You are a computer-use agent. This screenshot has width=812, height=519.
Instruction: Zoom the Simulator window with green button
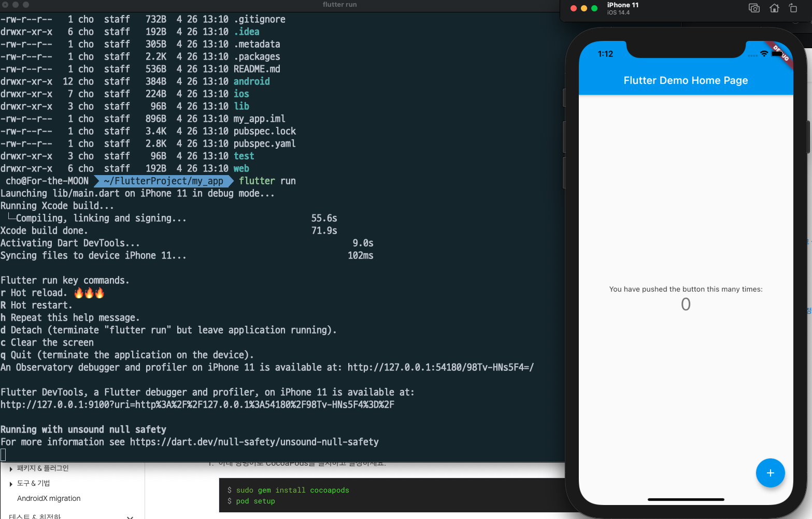(594, 8)
